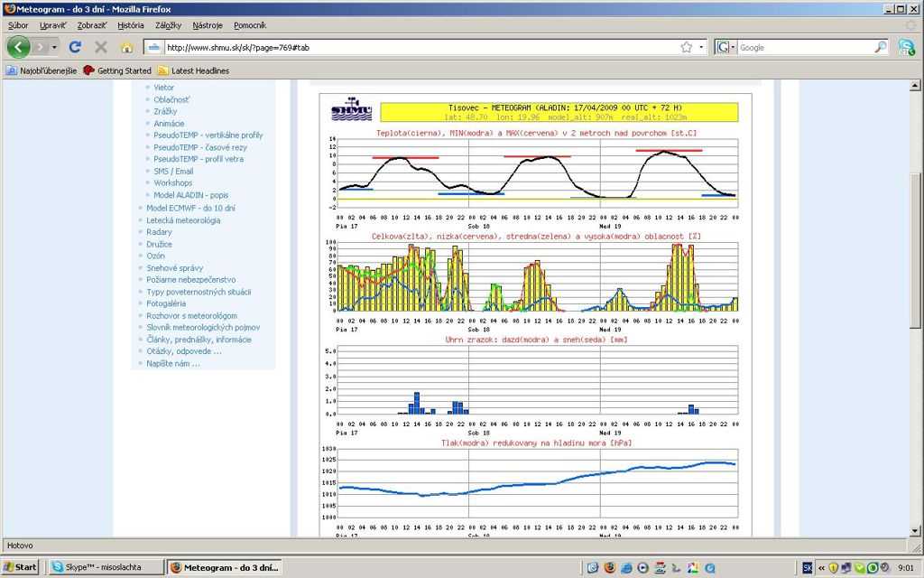This screenshot has height=578, width=924.
Task: Open PseudoTEMP - časové rezy link
Action: pyautogui.click(x=200, y=147)
